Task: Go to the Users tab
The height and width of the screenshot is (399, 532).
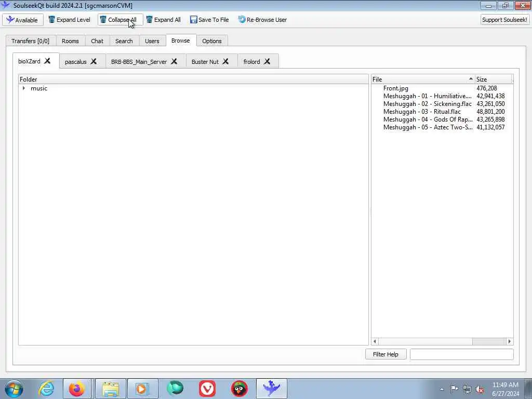Action: [x=152, y=41]
